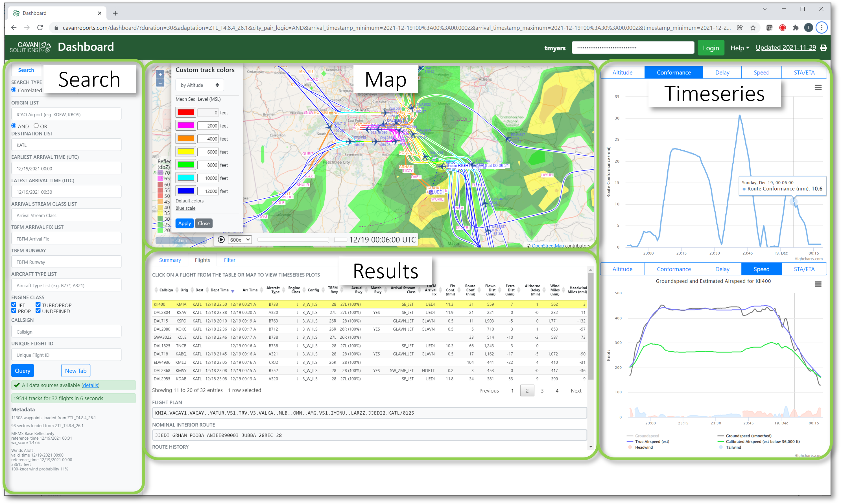Screen dimensions: 841x504
Task: Reload the page with browser refresh icon
Action: coord(40,27)
